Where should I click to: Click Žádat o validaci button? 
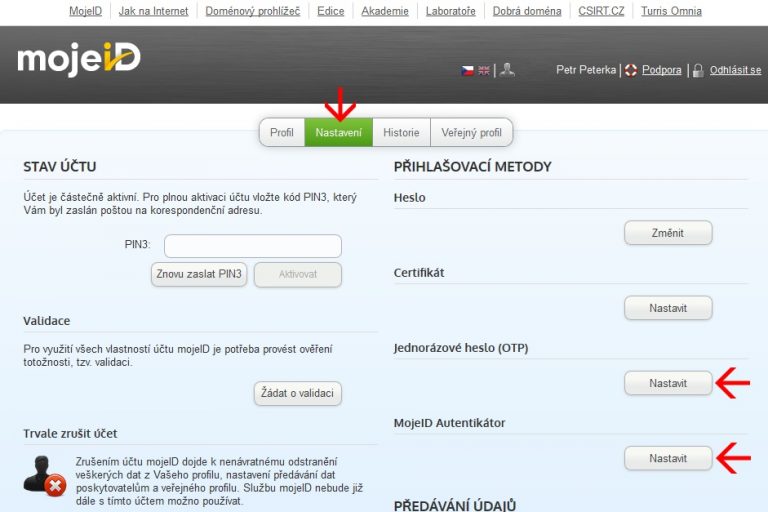[x=297, y=393]
